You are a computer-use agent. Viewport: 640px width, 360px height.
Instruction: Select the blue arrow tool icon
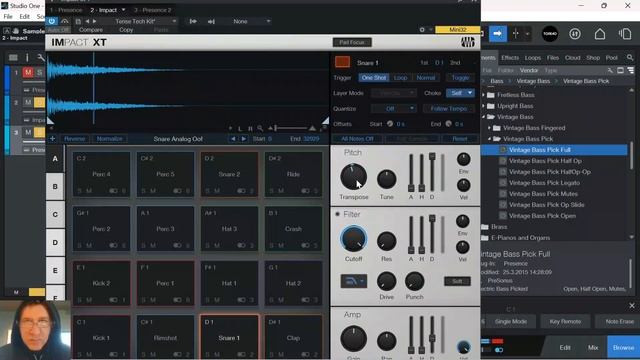(497, 33)
